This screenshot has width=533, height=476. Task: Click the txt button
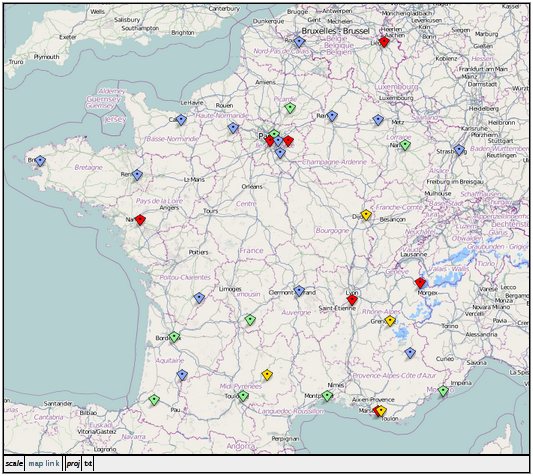[88, 463]
